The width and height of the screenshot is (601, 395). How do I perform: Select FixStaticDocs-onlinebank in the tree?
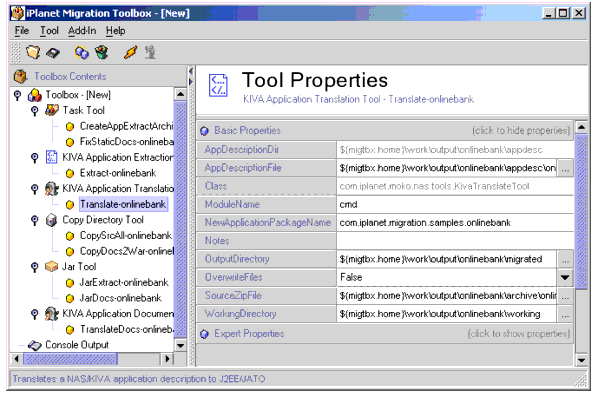[x=126, y=142]
